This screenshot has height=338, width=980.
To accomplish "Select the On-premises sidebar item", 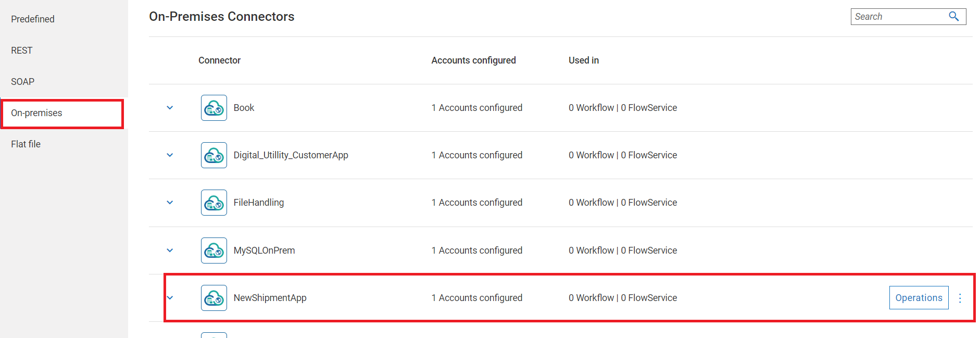I will pos(36,112).
